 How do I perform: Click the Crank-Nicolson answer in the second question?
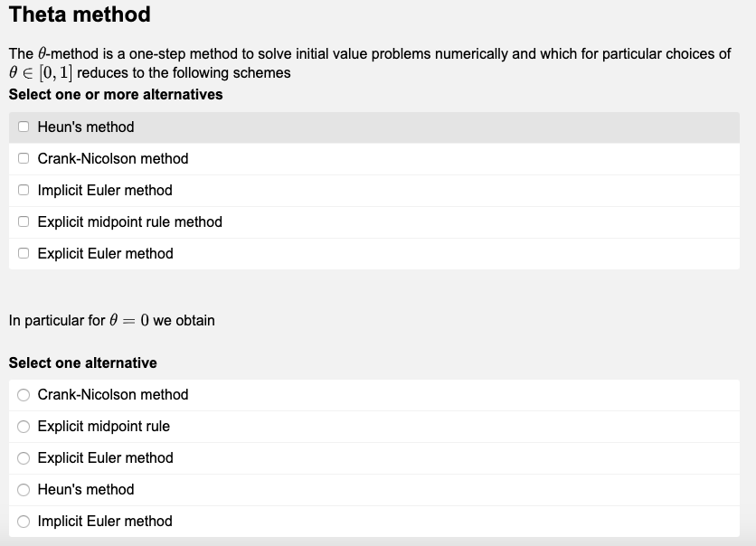pyautogui.click(x=362, y=395)
